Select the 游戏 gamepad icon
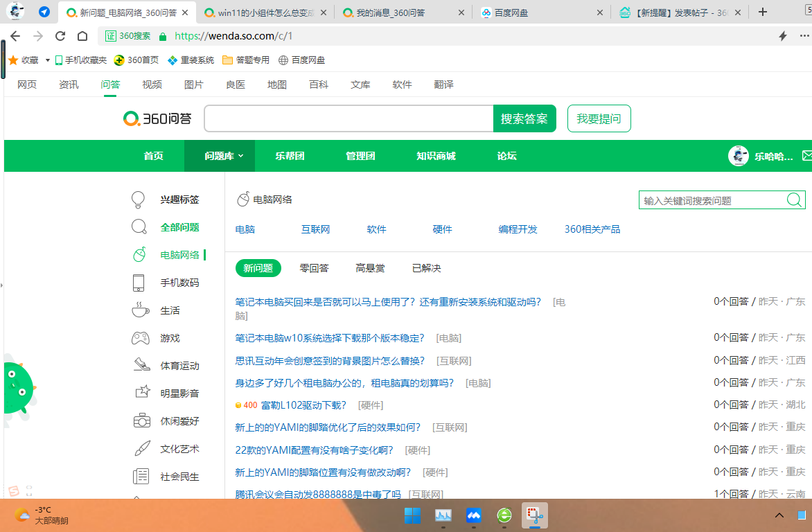 click(141, 338)
